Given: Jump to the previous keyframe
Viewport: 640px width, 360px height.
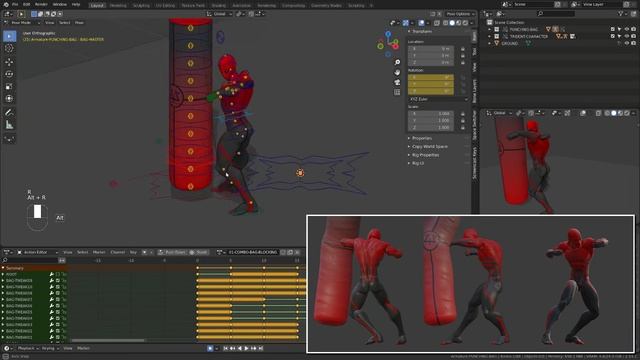Looking at the screenshot, I should coord(232,348).
